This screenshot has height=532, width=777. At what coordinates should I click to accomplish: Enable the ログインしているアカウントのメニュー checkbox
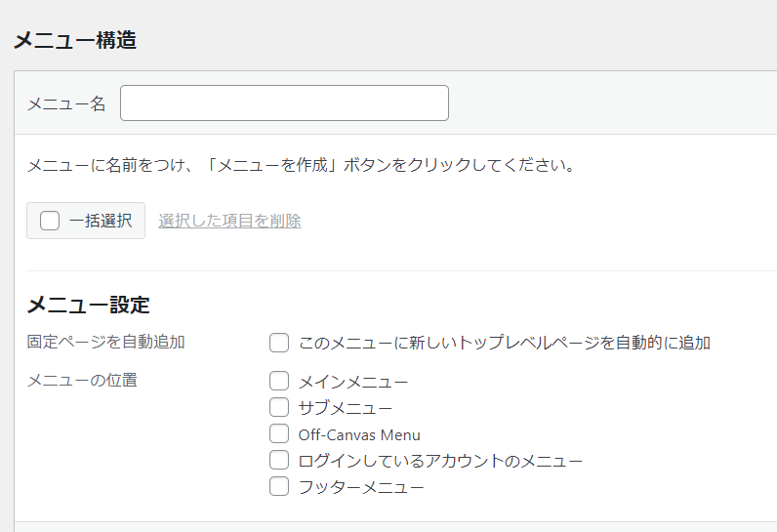[279, 460]
